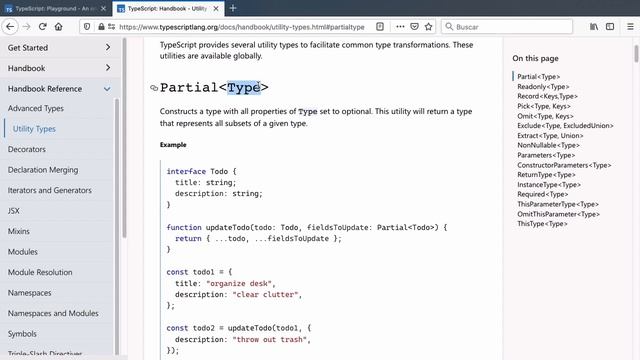
Task: Click the Buscar search field
Action: coord(507,27)
